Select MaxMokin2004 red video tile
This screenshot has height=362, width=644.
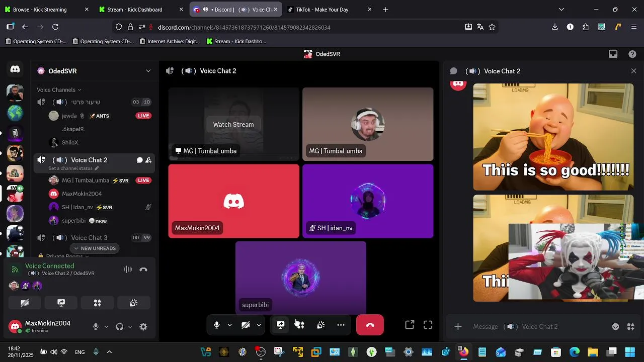(x=233, y=201)
